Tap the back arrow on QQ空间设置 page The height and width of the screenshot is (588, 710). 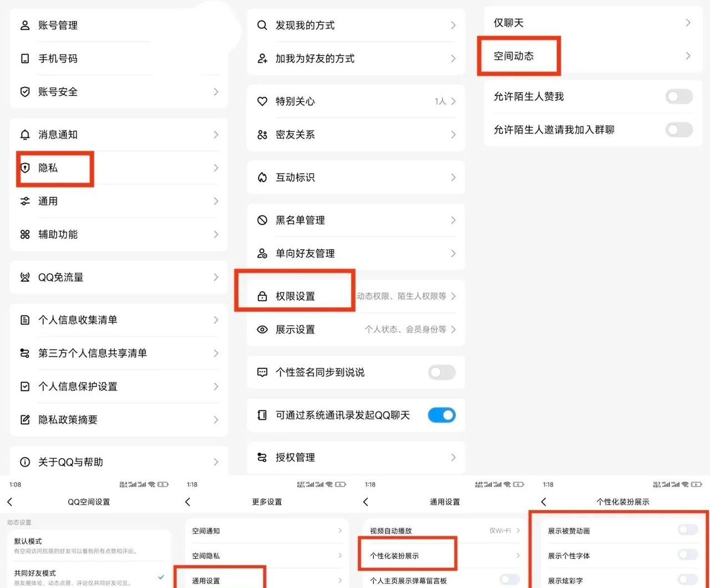[x=9, y=501]
